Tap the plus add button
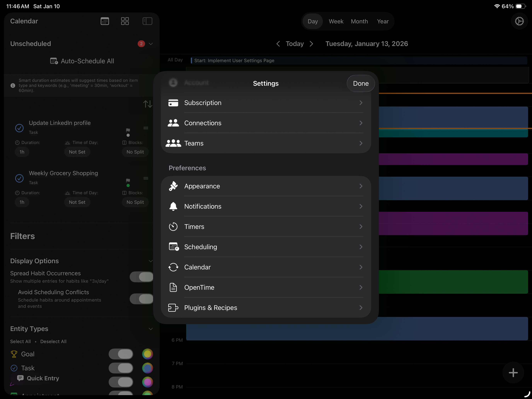Viewport: 532px width, 399px height. tap(513, 373)
